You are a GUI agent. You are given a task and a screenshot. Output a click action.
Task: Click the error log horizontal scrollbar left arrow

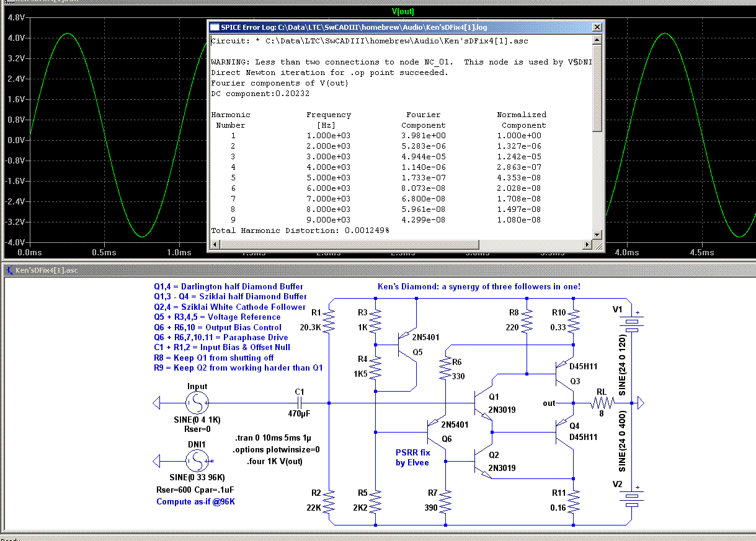tap(215, 245)
